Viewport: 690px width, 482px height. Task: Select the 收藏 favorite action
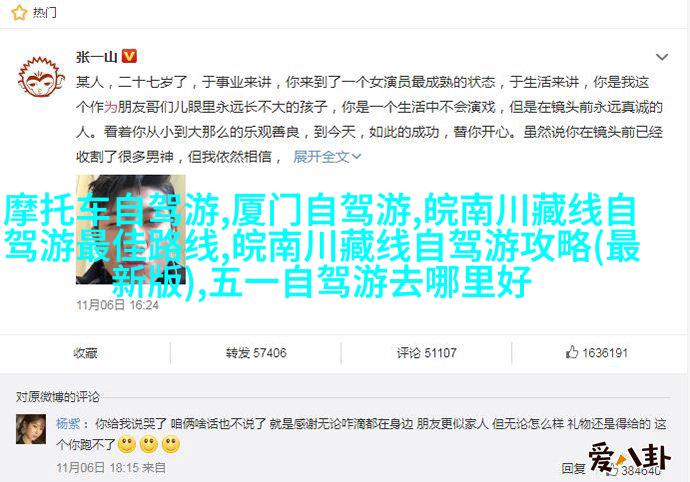coord(85,353)
